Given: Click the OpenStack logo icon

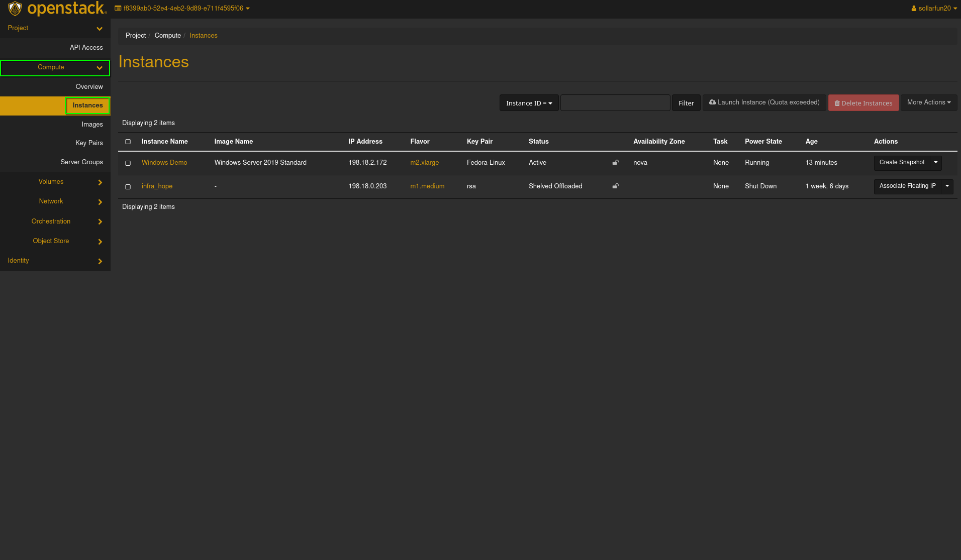Looking at the screenshot, I should tap(15, 9).
